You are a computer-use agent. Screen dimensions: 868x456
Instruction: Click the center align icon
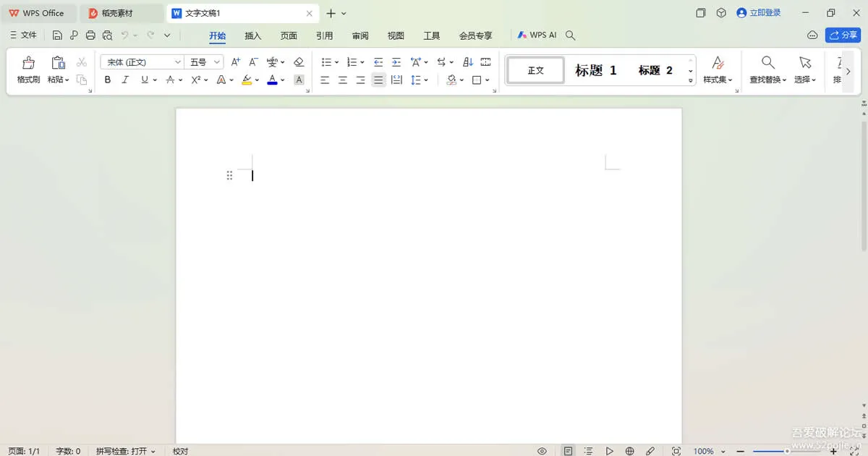coord(343,80)
